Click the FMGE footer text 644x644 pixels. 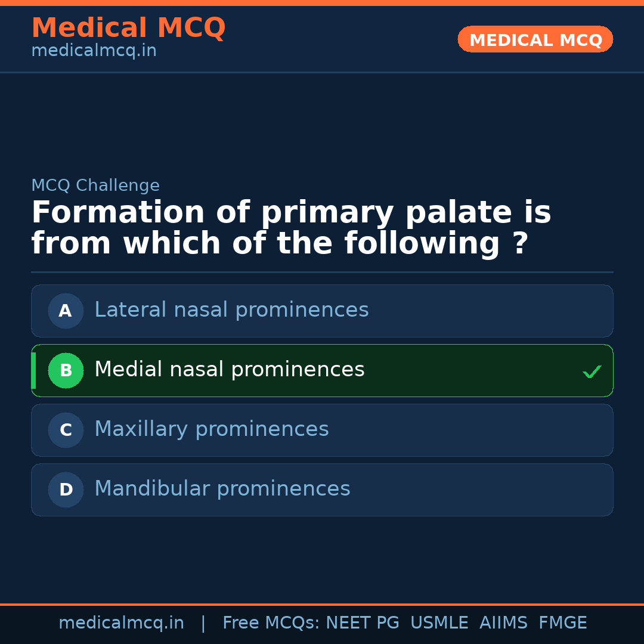(x=562, y=623)
